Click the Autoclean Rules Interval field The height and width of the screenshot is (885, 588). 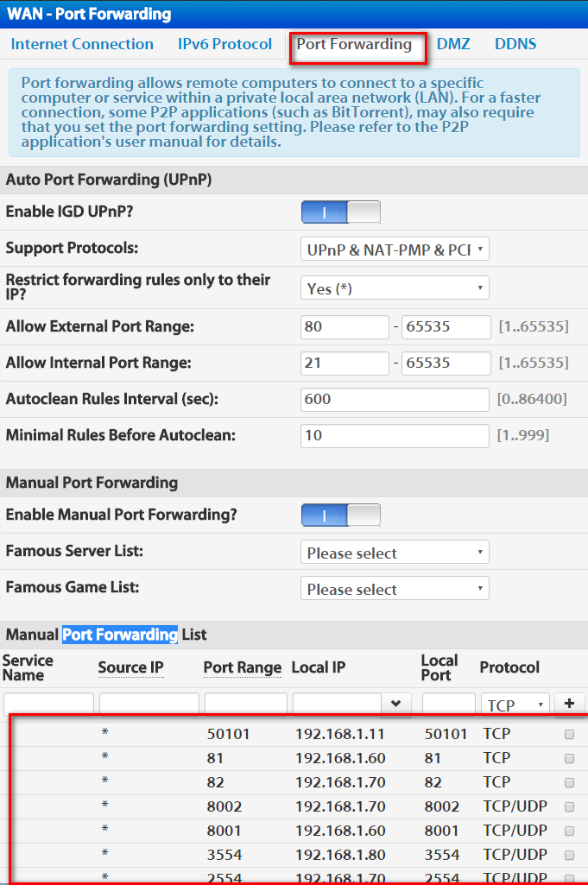[395, 400]
